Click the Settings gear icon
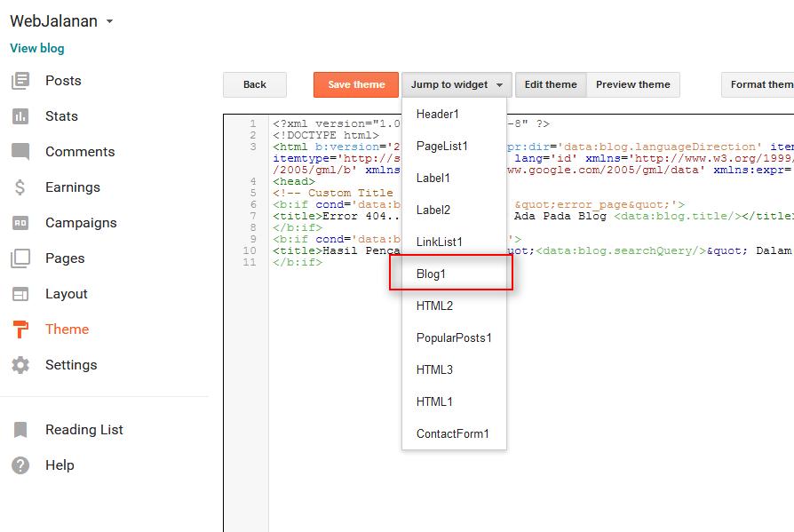Screen dimensions: 794x532 click(20, 365)
